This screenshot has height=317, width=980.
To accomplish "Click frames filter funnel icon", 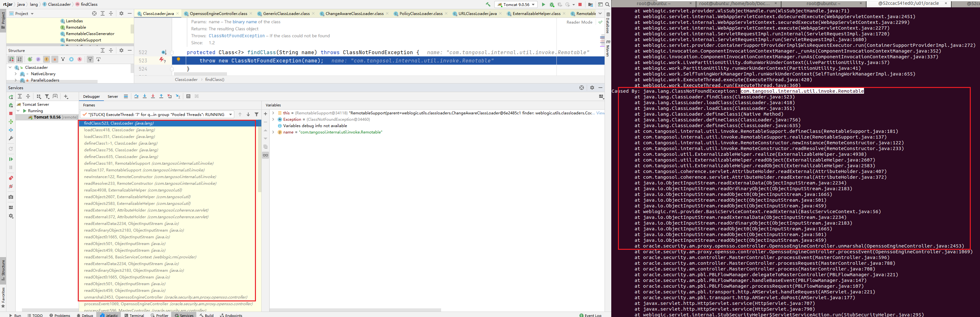I will 257,114.
